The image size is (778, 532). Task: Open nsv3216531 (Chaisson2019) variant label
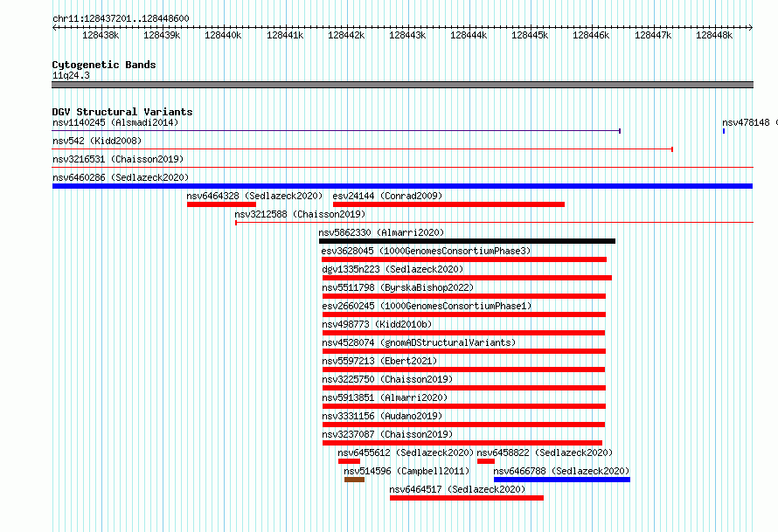[118, 159]
